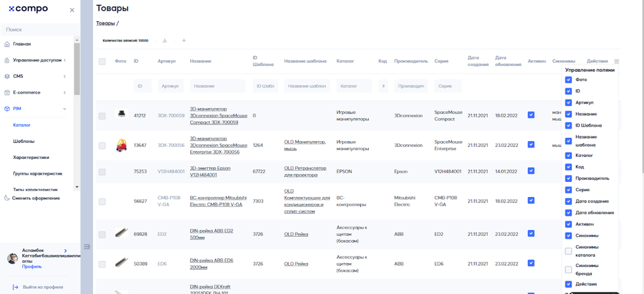Open product link DIN-рейка ABB ED2 500мм
This screenshot has height=294, width=644.
click(x=212, y=234)
